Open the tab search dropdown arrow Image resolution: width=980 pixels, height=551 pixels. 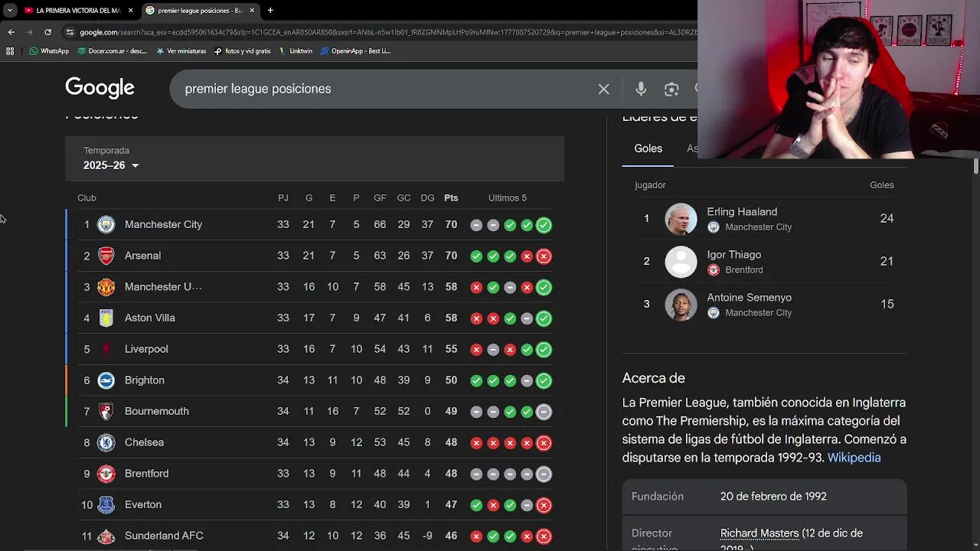[9, 11]
